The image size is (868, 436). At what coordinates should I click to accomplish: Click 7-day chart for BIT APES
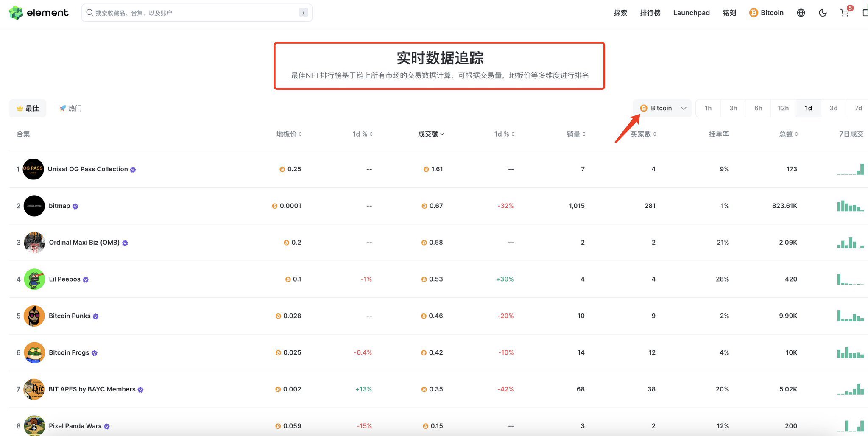point(850,389)
